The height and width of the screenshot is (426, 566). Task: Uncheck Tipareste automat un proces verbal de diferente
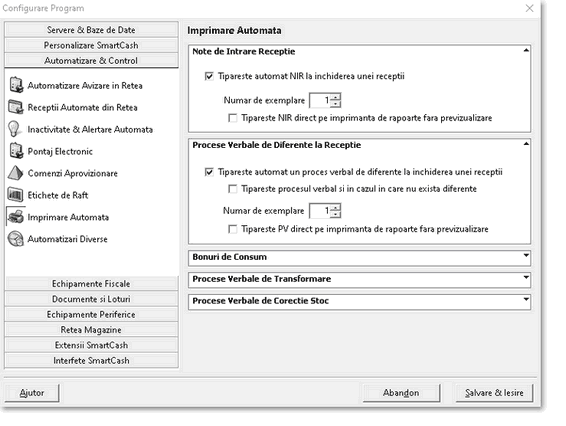[209, 172]
